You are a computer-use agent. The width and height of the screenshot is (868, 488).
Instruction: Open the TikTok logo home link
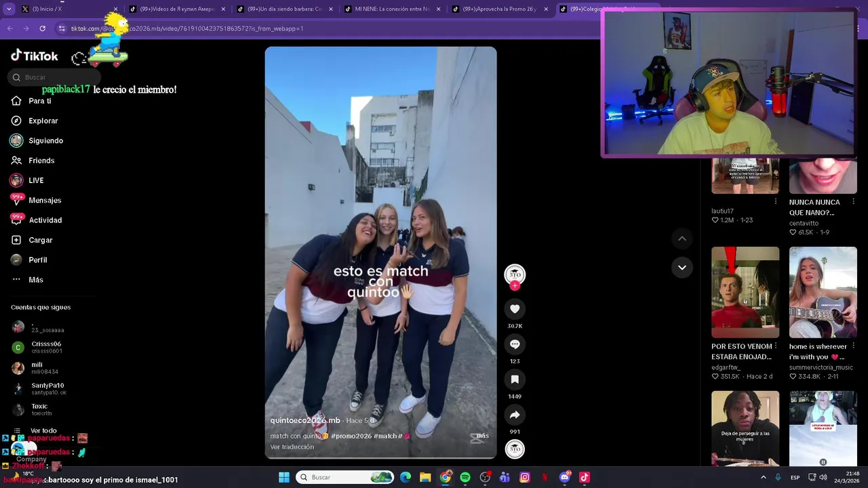35,56
